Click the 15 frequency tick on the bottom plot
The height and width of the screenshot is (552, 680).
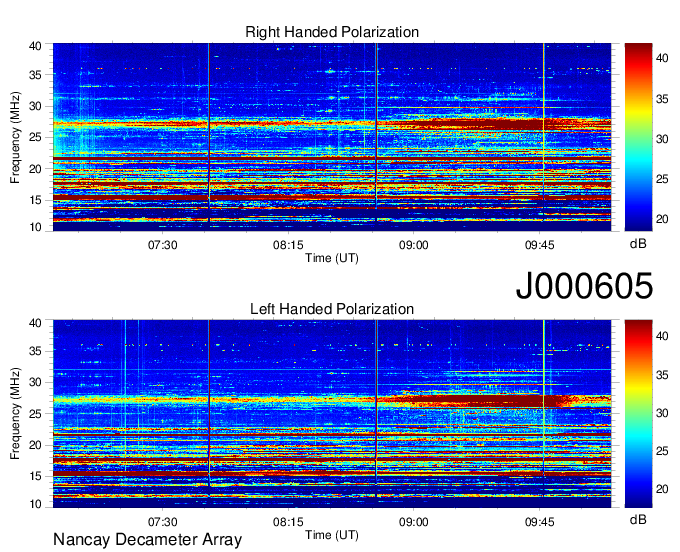click(35, 477)
